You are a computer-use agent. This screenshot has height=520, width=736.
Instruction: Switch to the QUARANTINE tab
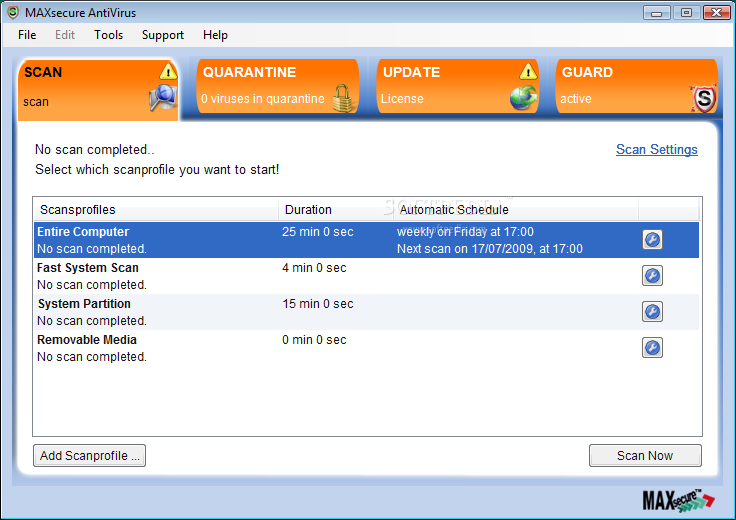[278, 86]
